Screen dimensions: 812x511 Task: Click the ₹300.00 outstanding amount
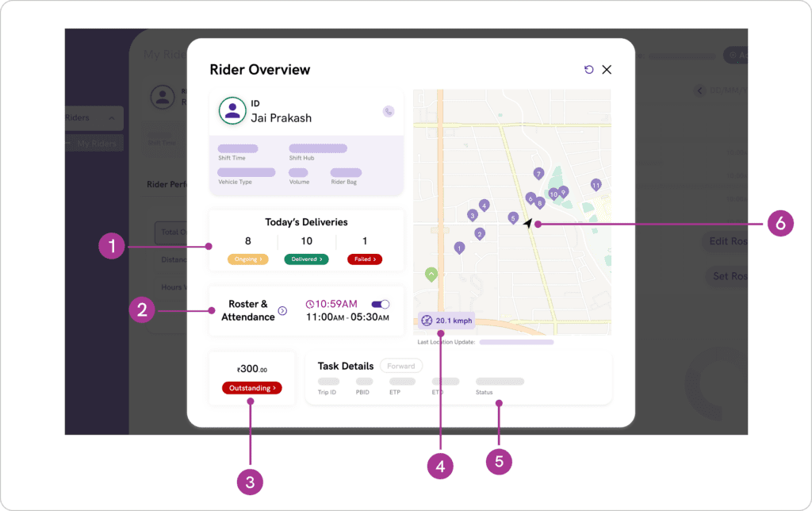[x=251, y=369]
